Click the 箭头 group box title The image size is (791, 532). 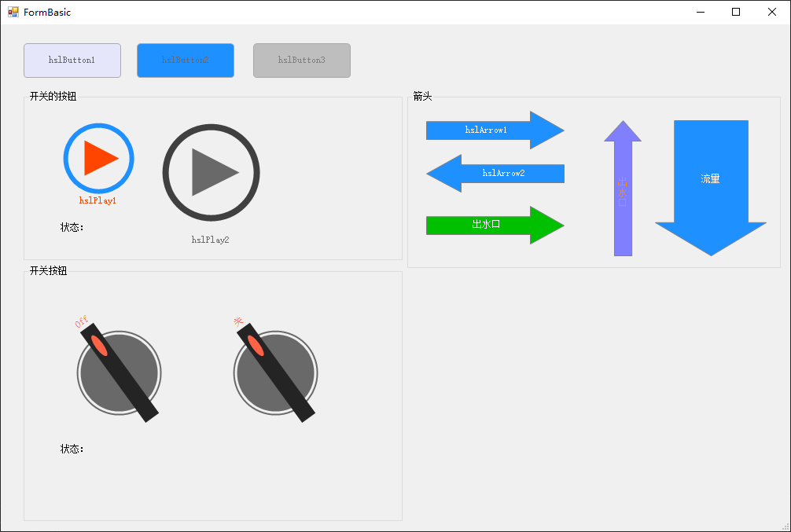pyautogui.click(x=422, y=97)
